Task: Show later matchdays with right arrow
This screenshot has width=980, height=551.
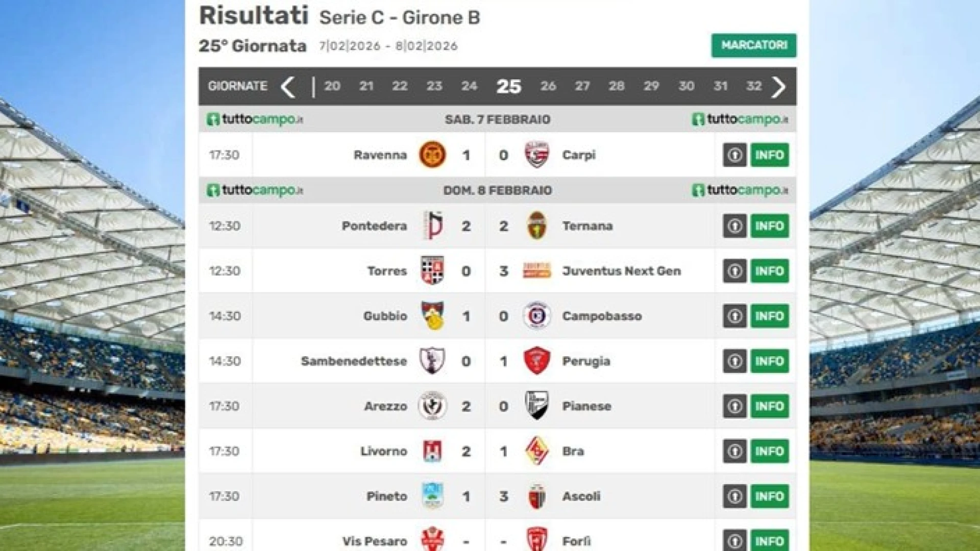Action: [779, 87]
